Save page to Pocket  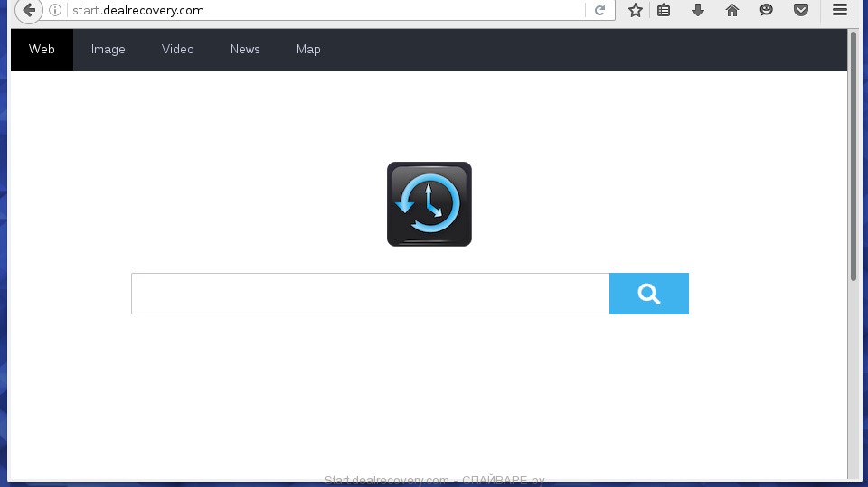pos(800,11)
